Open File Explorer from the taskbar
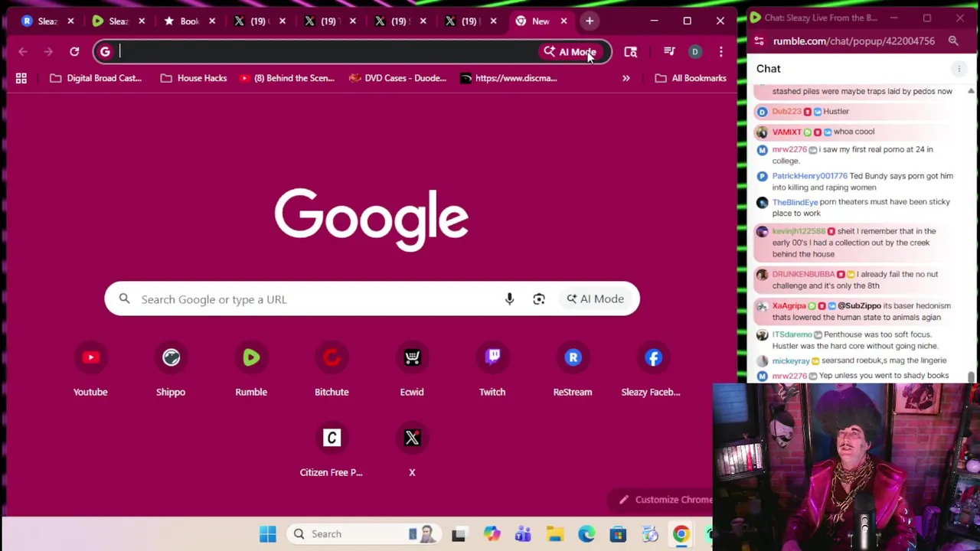The image size is (980, 551). tap(555, 534)
